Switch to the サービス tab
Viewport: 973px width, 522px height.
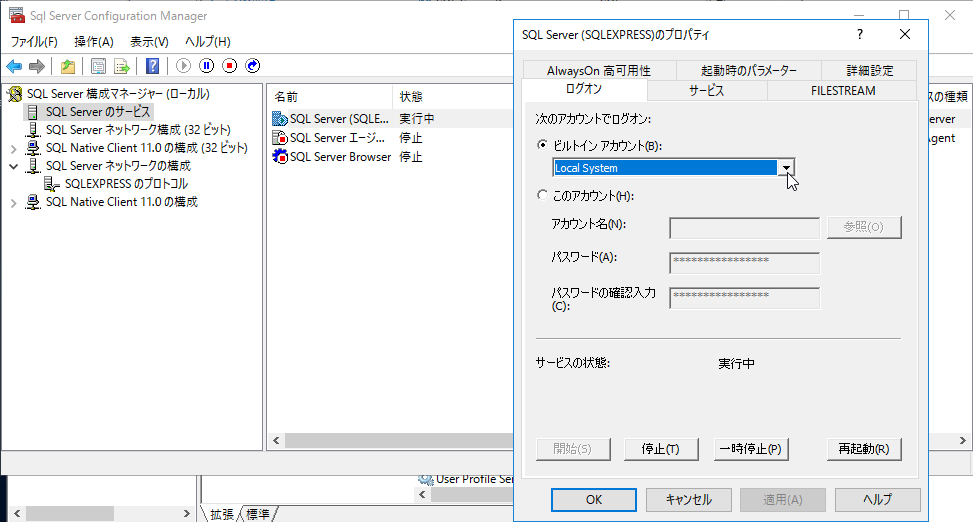(706, 90)
